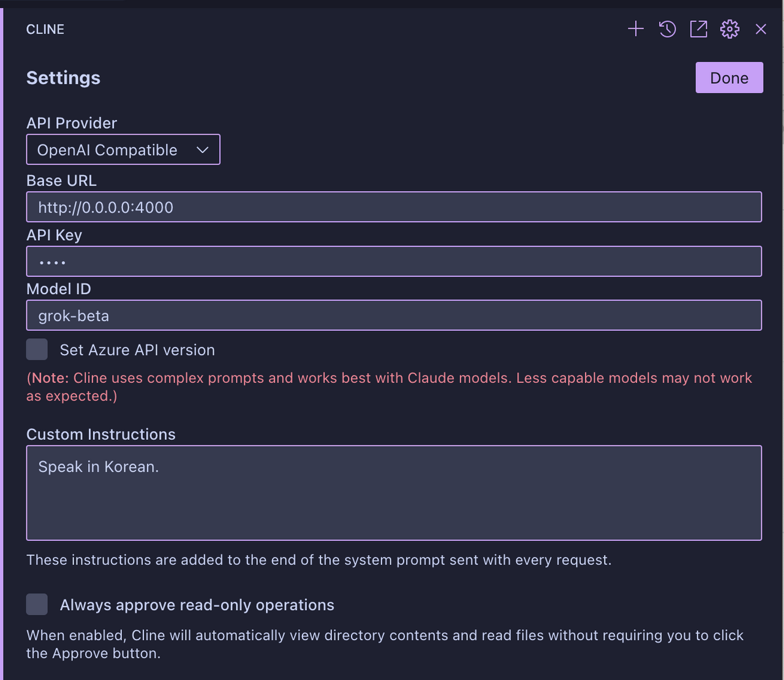Open the API Provider dropdown

tap(123, 149)
